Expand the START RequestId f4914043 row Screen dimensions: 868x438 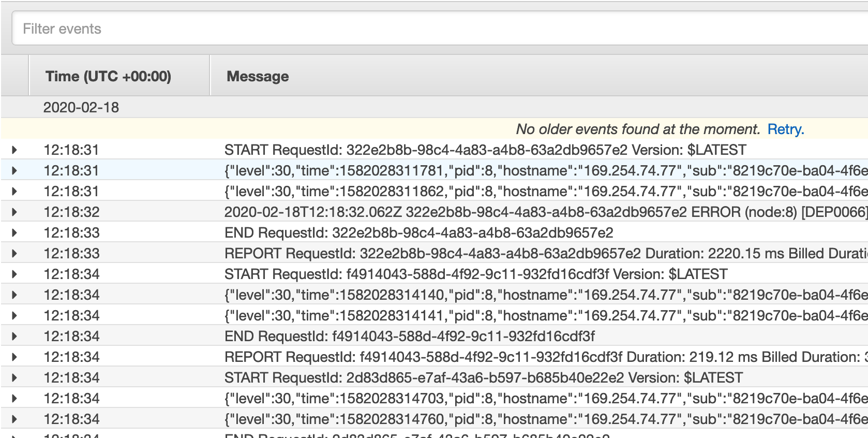pyautogui.click(x=14, y=274)
